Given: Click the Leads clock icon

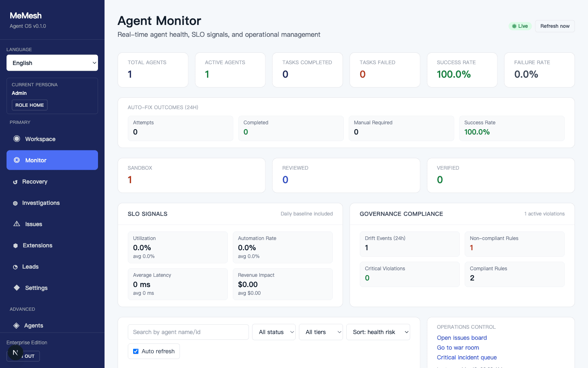Looking at the screenshot, I should [15, 267].
